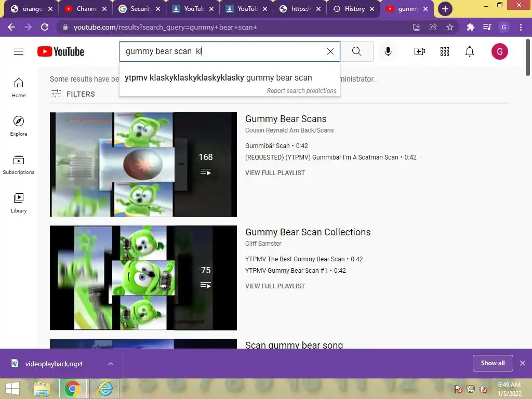The width and height of the screenshot is (532, 399).
Task: Go back with the browser back arrow
Action: pos(11,27)
